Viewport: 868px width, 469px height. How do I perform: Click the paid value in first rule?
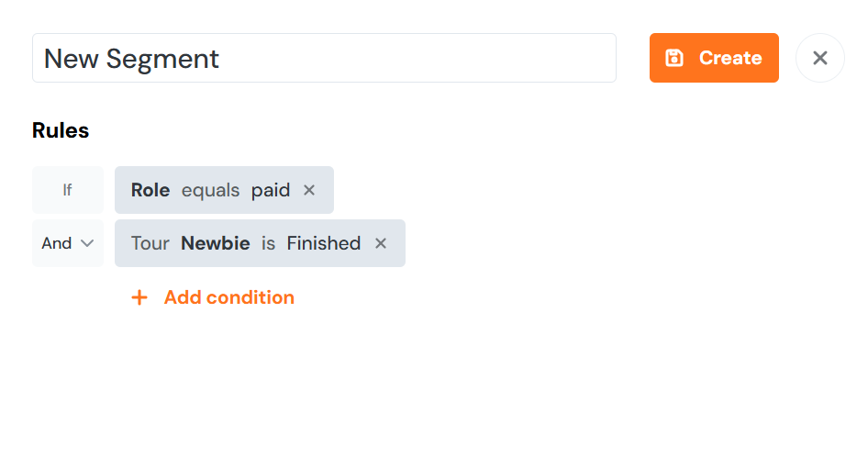[271, 190]
